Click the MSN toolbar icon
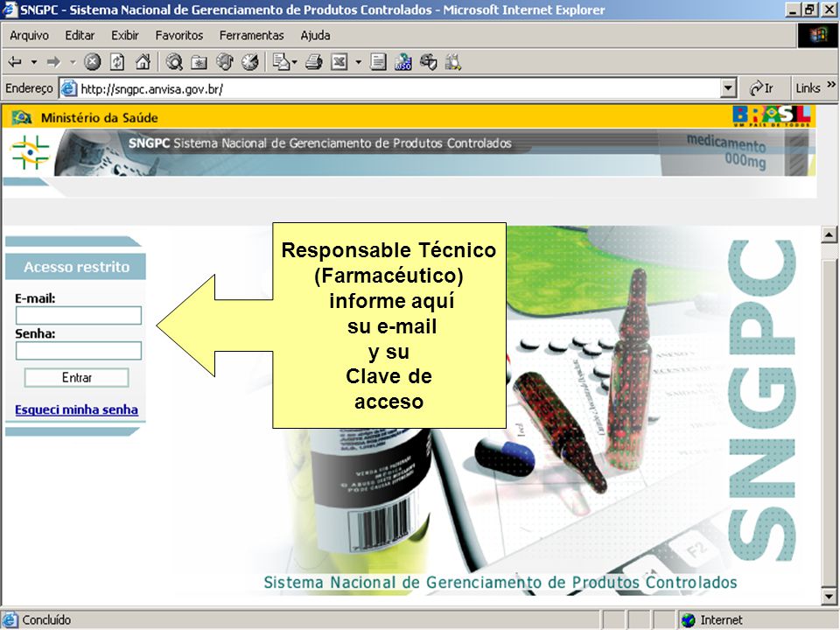840x630 pixels. (x=402, y=62)
